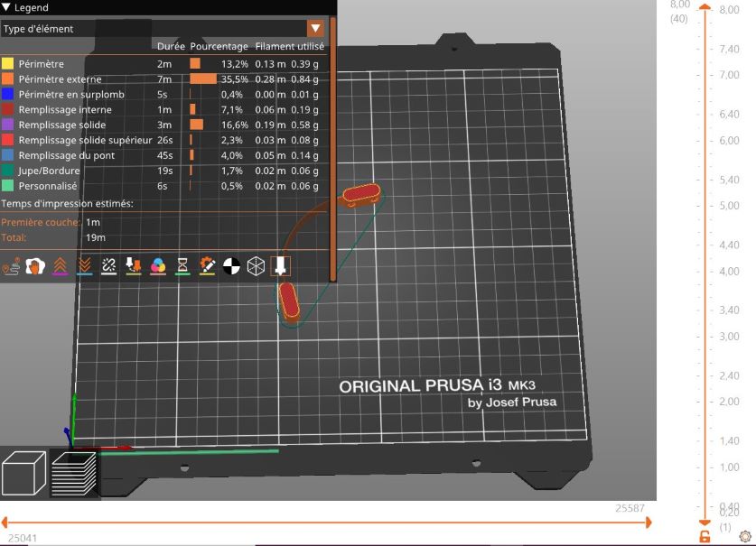Click the layer slider unlock padlock
Screen dimensions: 756x546
pos(705,536)
